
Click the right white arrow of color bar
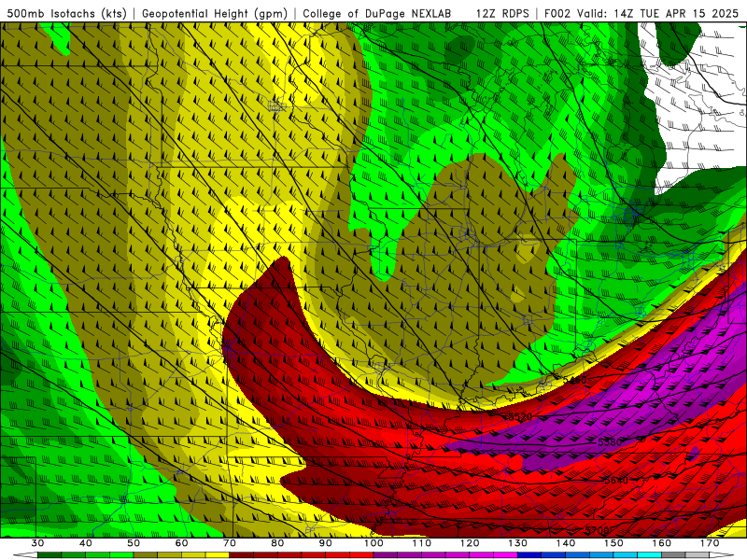pos(722,555)
